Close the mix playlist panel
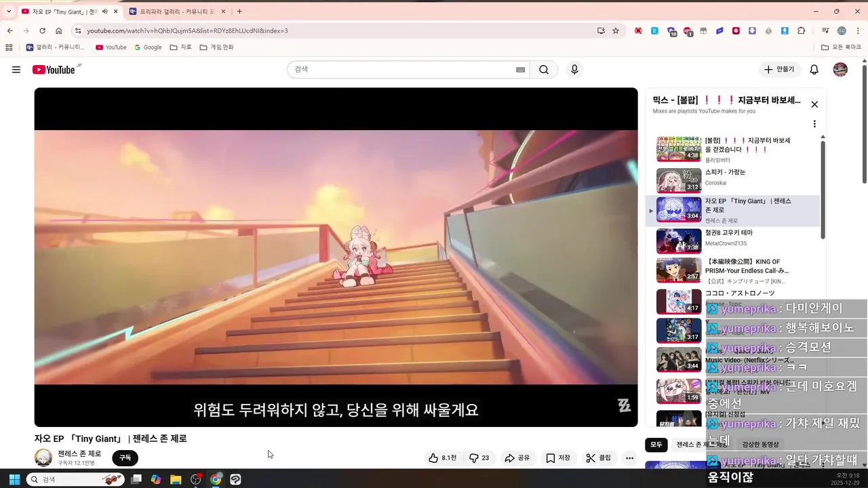The width and height of the screenshot is (868, 488). (814, 104)
